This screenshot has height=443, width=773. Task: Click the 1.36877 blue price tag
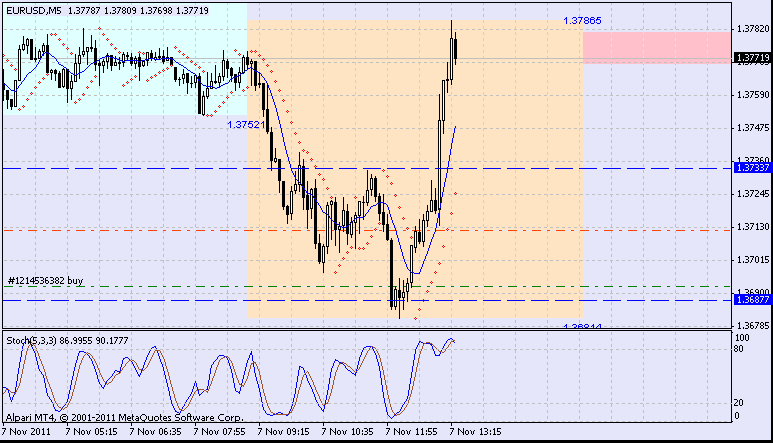pyautogui.click(x=752, y=300)
